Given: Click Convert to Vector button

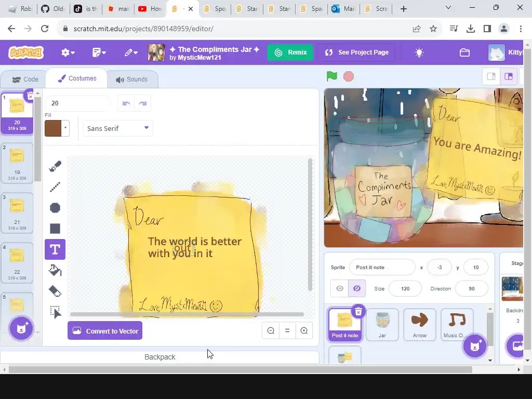Looking at the screenshot, I should 105,331.
